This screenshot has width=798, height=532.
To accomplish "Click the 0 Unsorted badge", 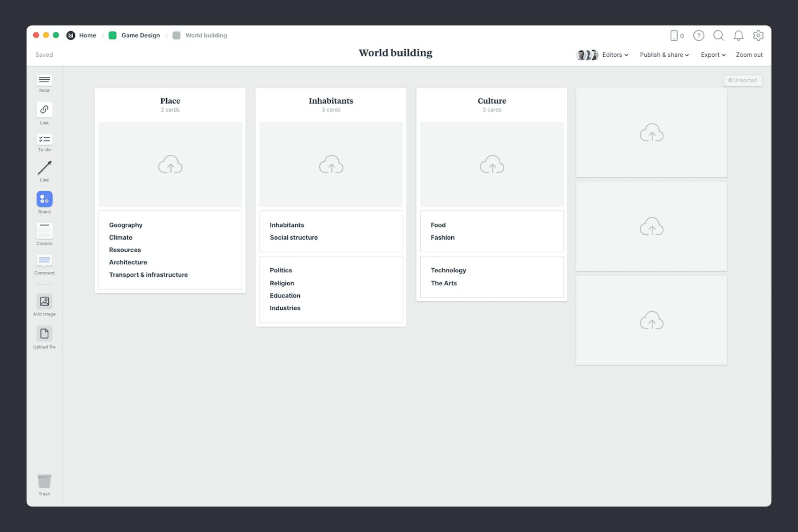I will point(743,80).
